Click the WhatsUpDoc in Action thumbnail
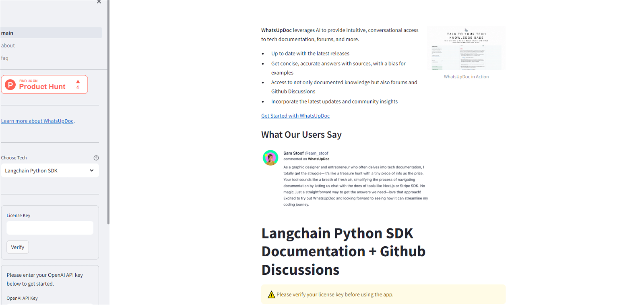Viewport: 644px width, 305px height. [x=466, y=48]
